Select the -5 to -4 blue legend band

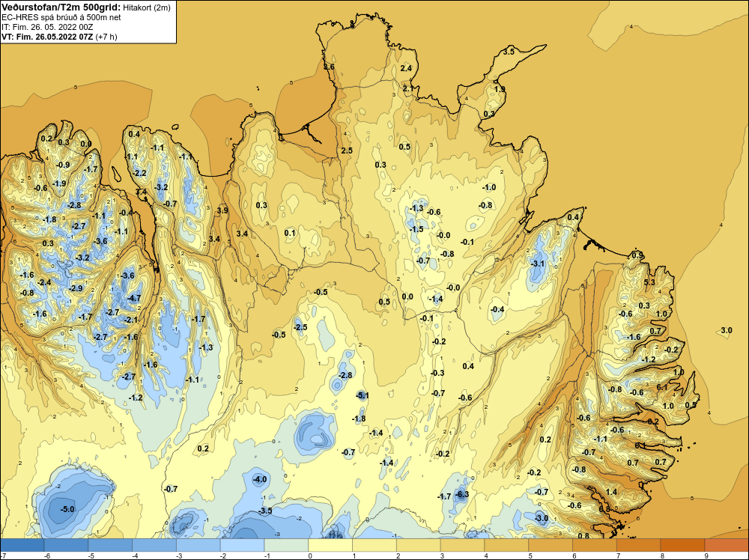[x=110, y=545]
